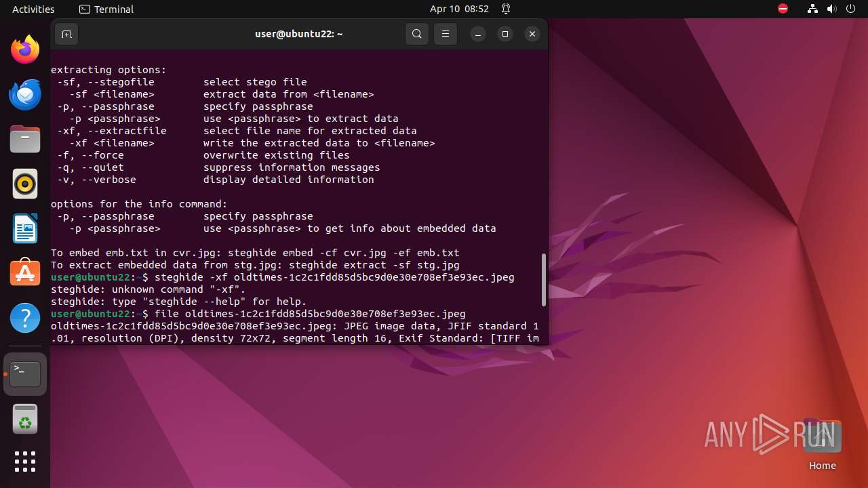Viewport: 868px width, 488px height.
Task: Maximize the terminal window
Action: (505, 34)
